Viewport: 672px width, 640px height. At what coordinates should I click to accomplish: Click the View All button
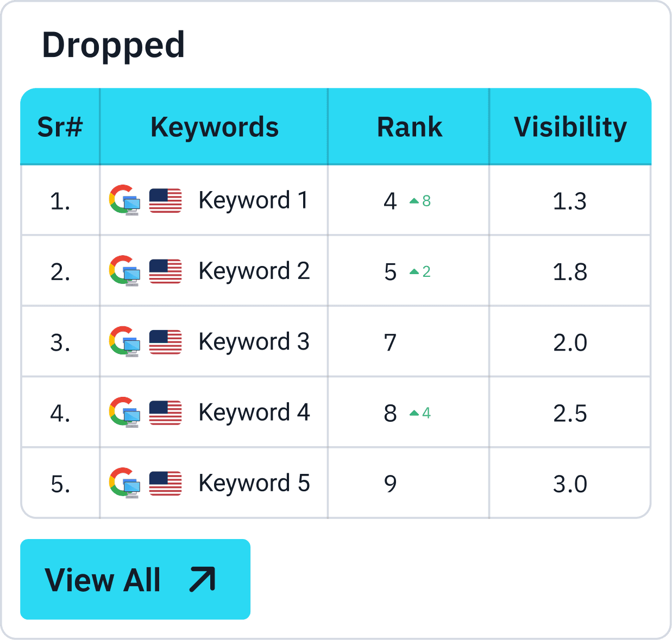click(135, 579)
